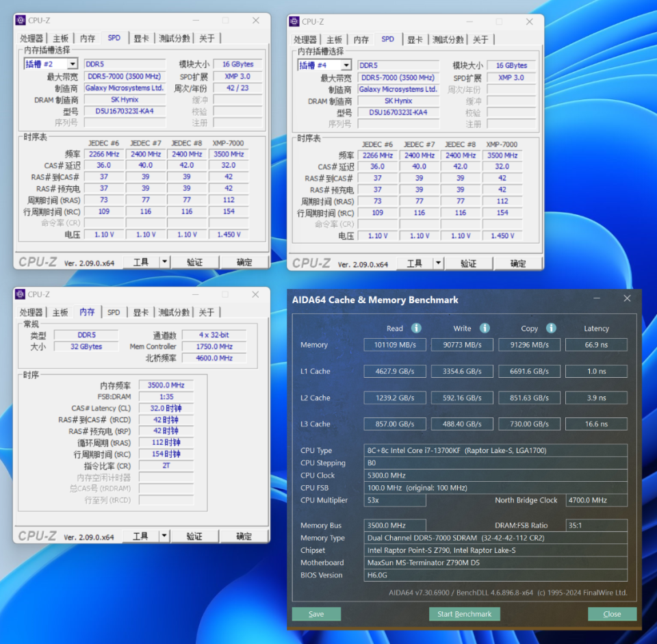Image resolution: width=657 pixels, height=644 pixels.
Task: Click the Write info icon in AIDA64
Action: (x=485, y=328)
